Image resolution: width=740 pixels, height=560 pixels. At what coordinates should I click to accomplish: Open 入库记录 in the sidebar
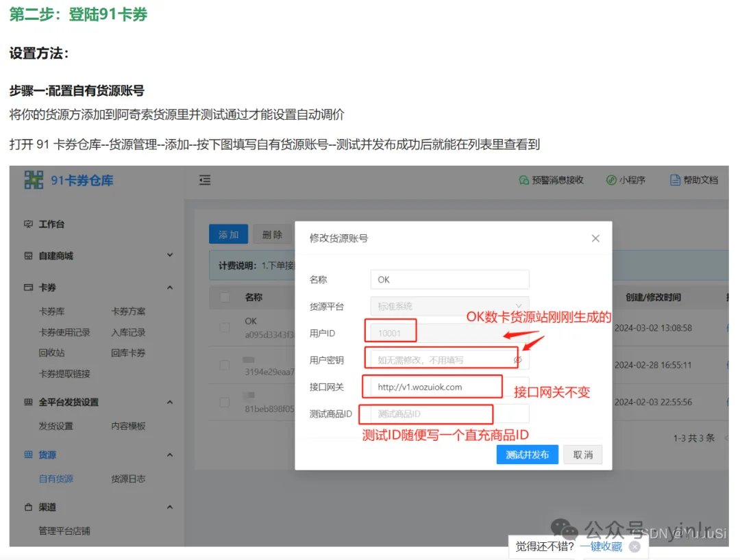[128, 332]
